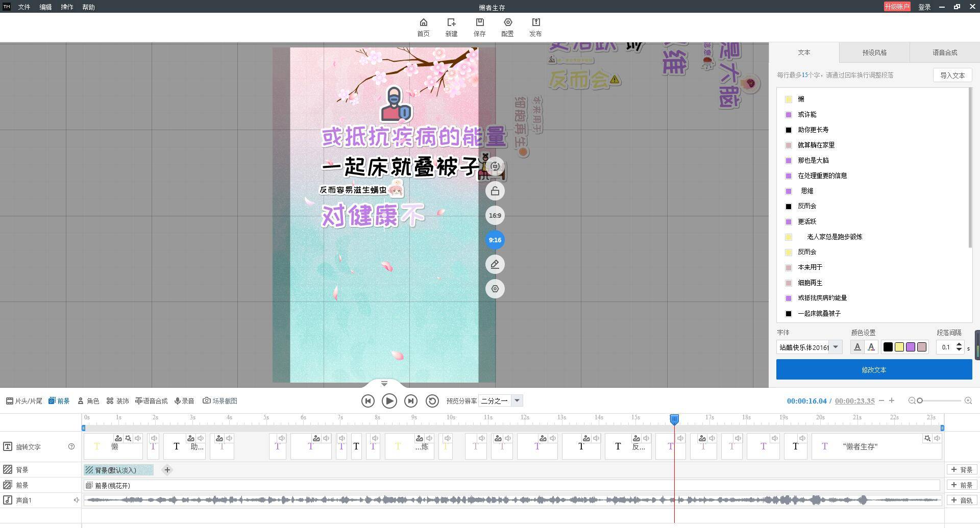Decrease total duration with minus button

click(881, 400)
